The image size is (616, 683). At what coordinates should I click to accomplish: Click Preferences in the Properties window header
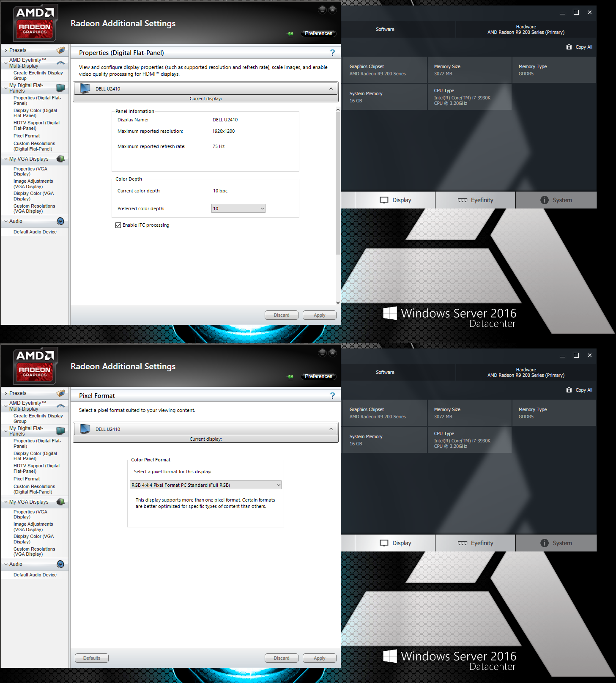[318, 33]
